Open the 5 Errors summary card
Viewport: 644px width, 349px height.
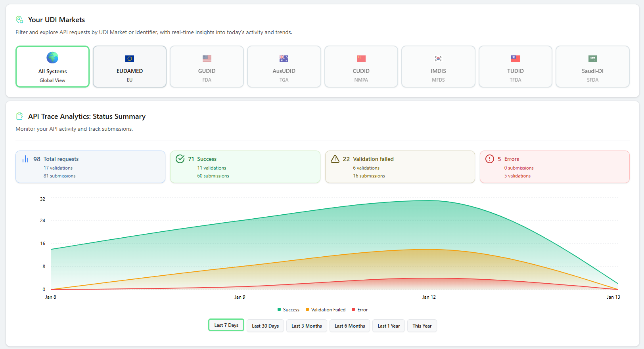[x=555, y=167]
